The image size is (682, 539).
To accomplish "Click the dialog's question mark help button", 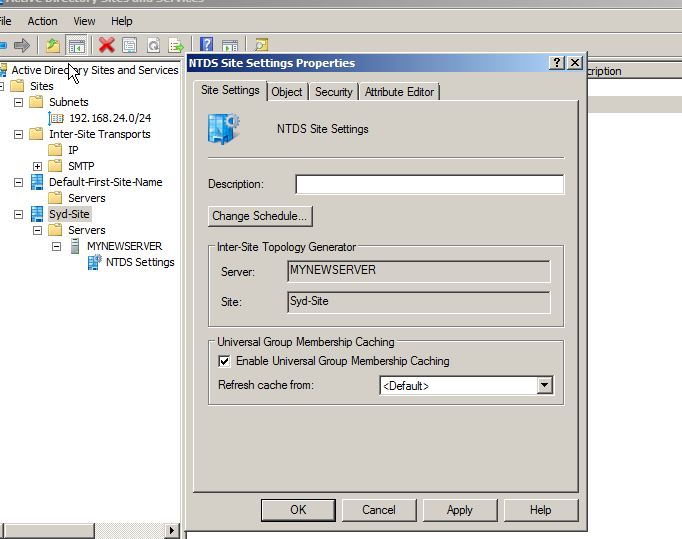I will [557, 63].
